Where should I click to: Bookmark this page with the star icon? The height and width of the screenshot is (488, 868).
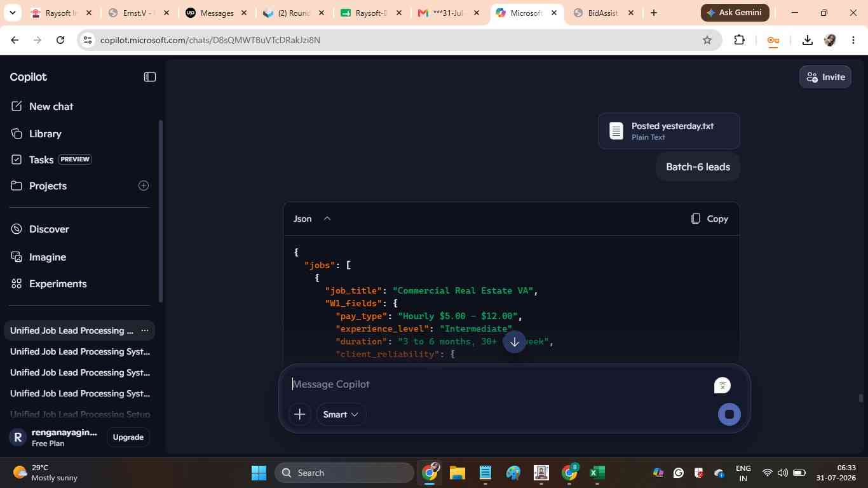pyautogui.click(x=707, y=40)
